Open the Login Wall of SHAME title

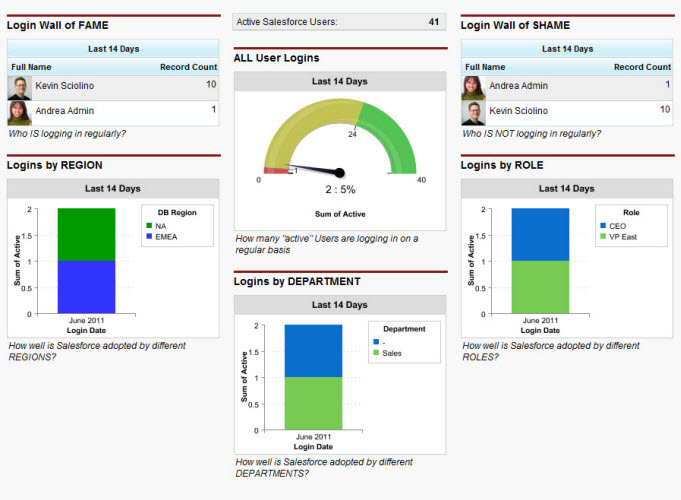[x=515, y=25]
